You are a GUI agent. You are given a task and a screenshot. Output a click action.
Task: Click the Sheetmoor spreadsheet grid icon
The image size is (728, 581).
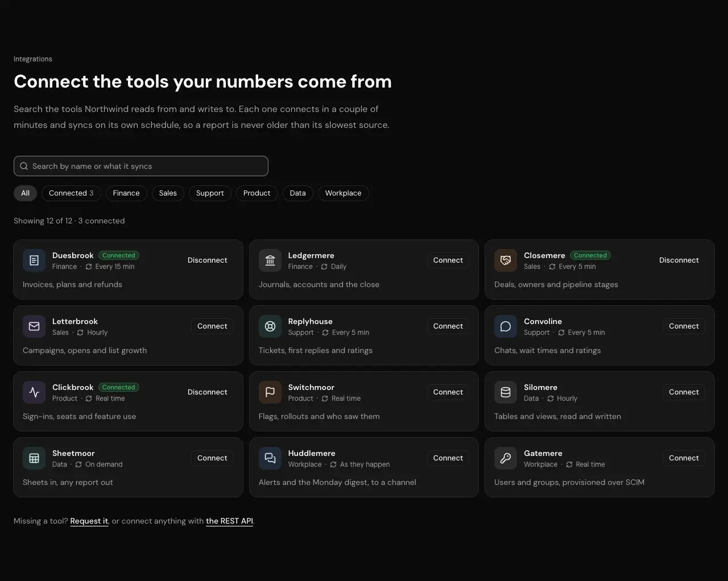tap(34, 458)
